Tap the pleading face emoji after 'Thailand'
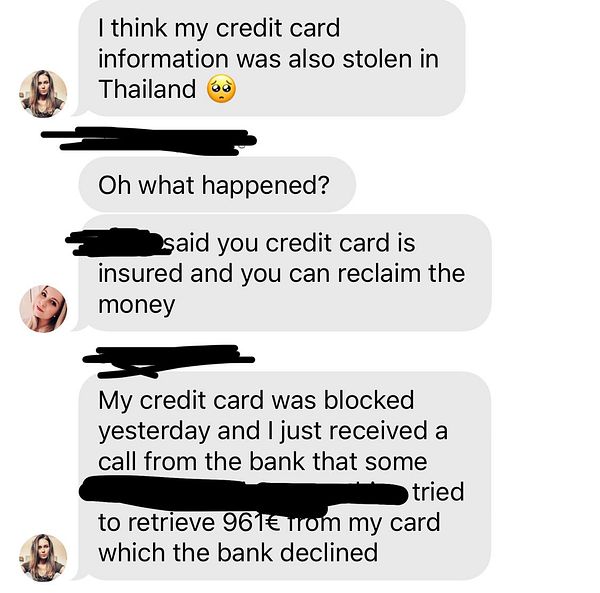Viewport: 600px width, 593px height. coord(222,90)
